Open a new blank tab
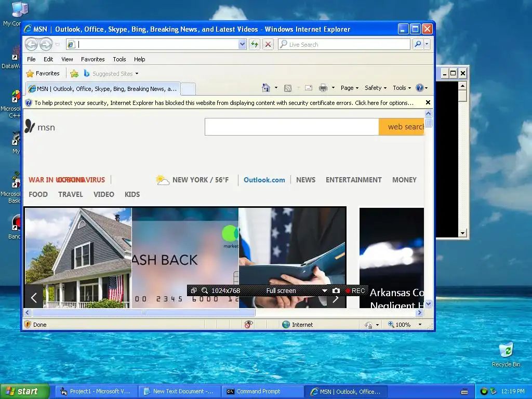 (188, 89)
